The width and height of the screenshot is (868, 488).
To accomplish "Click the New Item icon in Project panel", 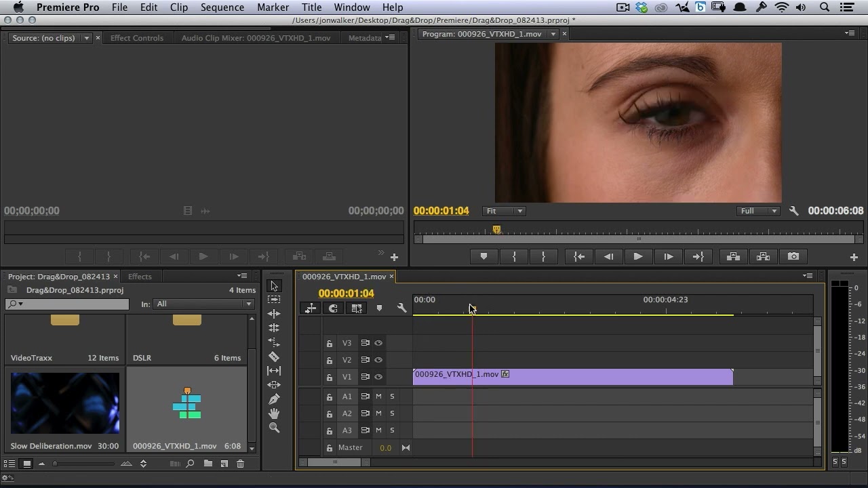I will point(224,464).
